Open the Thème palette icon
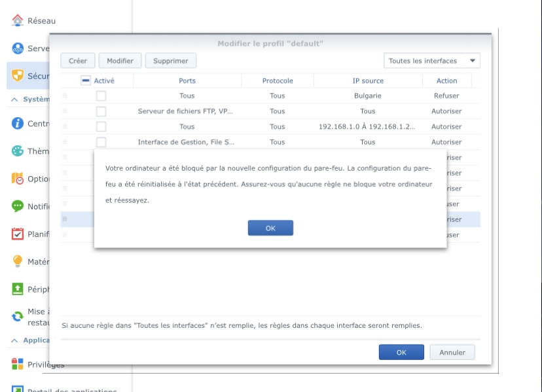The image size is (542, 392). click(x=18, y=151)
